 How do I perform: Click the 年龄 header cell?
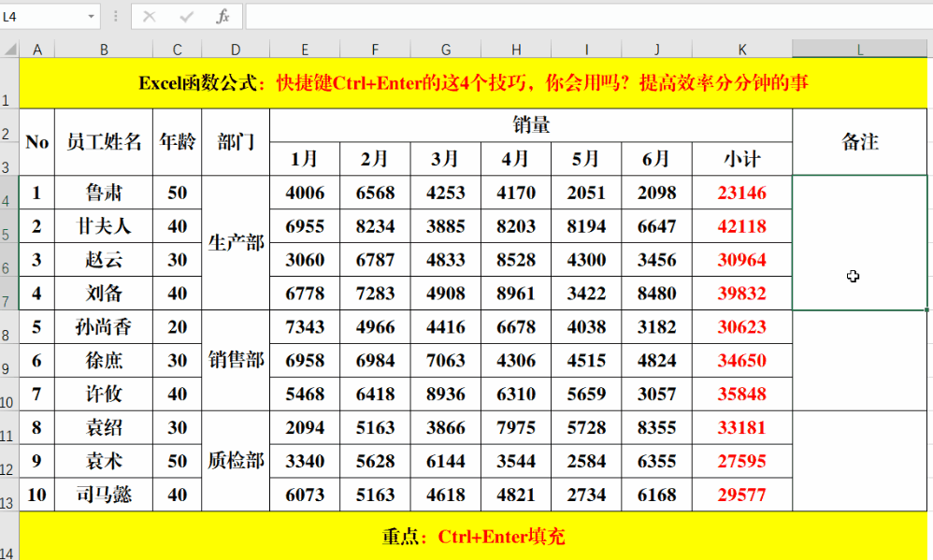[178, 142]
